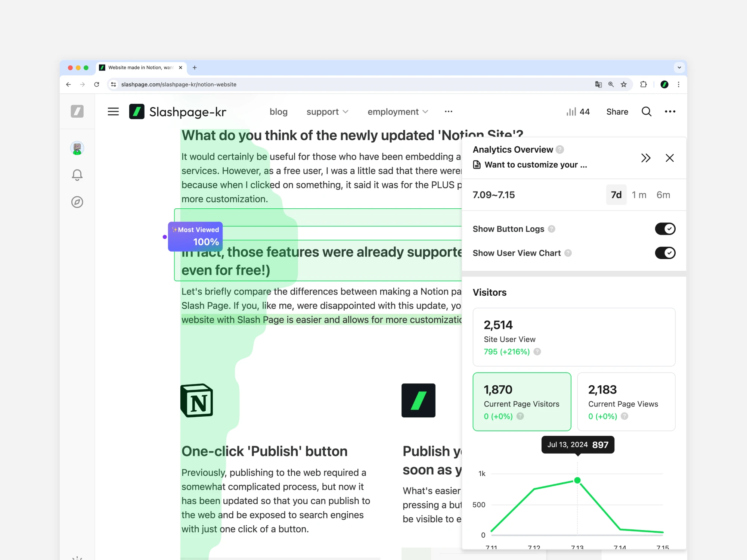Click the Visitors section heading

[490, 292]
